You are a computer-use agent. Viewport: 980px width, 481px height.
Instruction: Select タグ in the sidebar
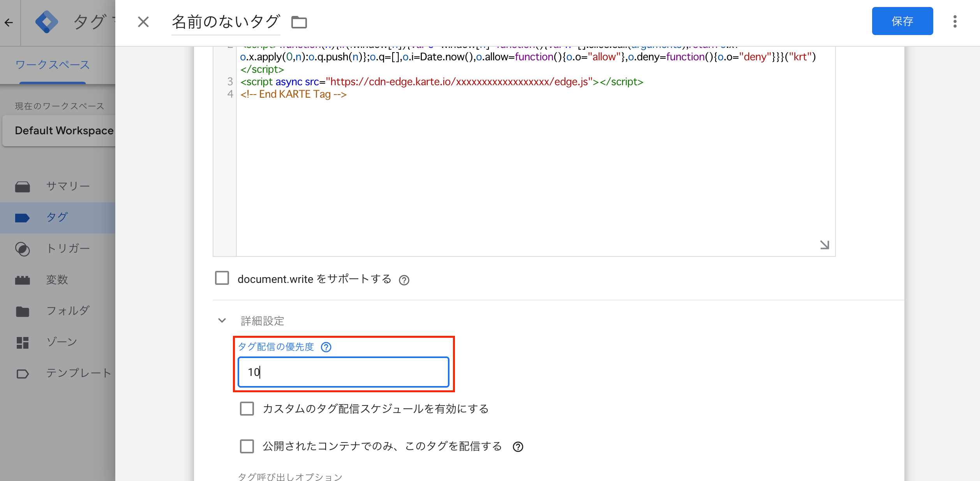pyautogui.click(x=58, y=218)
